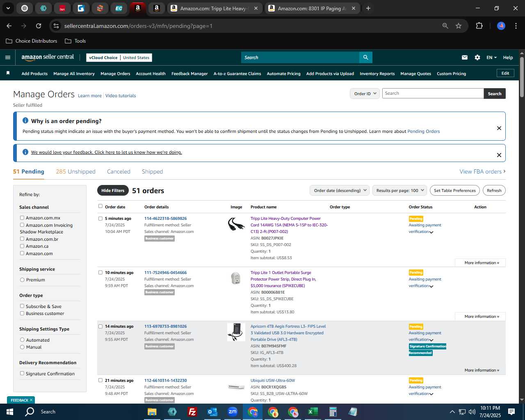Expand More information for the Apricorn order
This screenshot has height=420, width=525.
[482, 370]
